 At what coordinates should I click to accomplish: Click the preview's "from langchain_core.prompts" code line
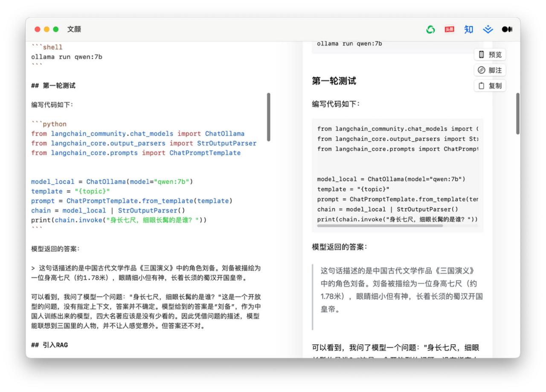tap(398, 149)
